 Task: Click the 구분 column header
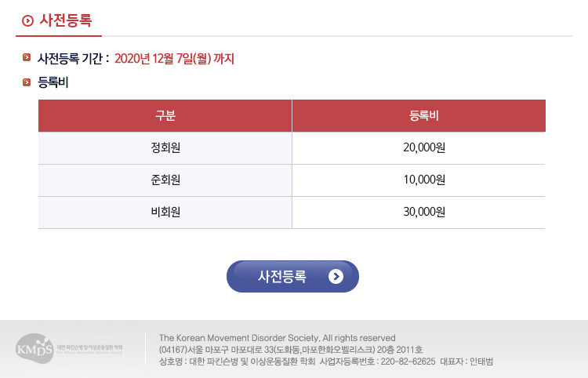pos(165,116)
